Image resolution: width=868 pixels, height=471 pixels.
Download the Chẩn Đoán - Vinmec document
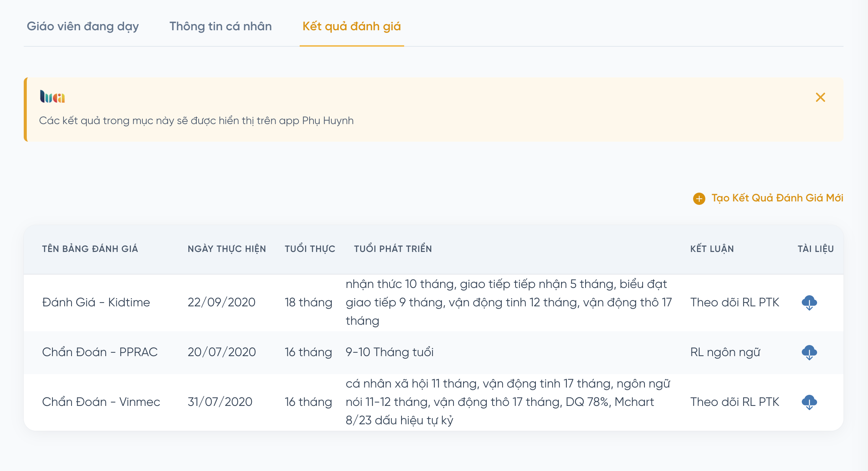click(x=809, y=402)
